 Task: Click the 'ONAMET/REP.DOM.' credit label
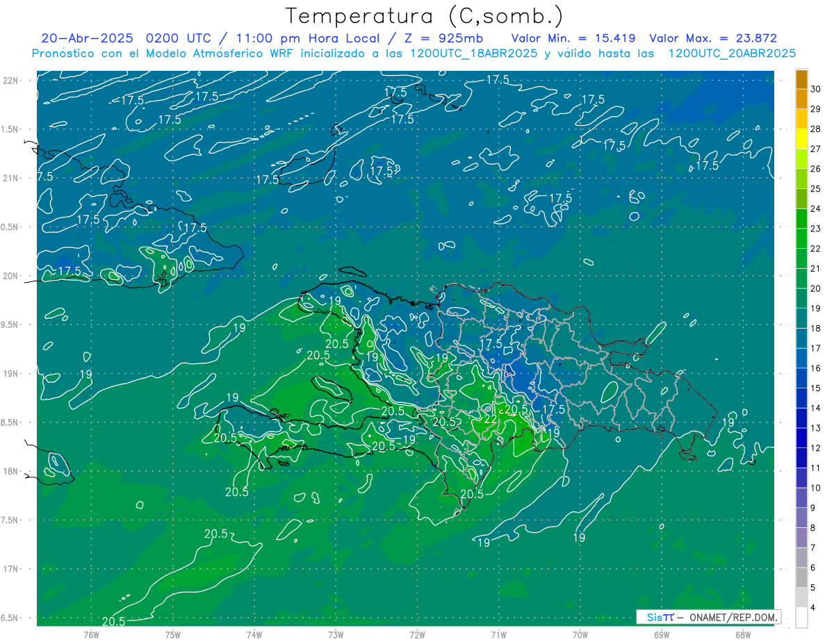[733, 617]
